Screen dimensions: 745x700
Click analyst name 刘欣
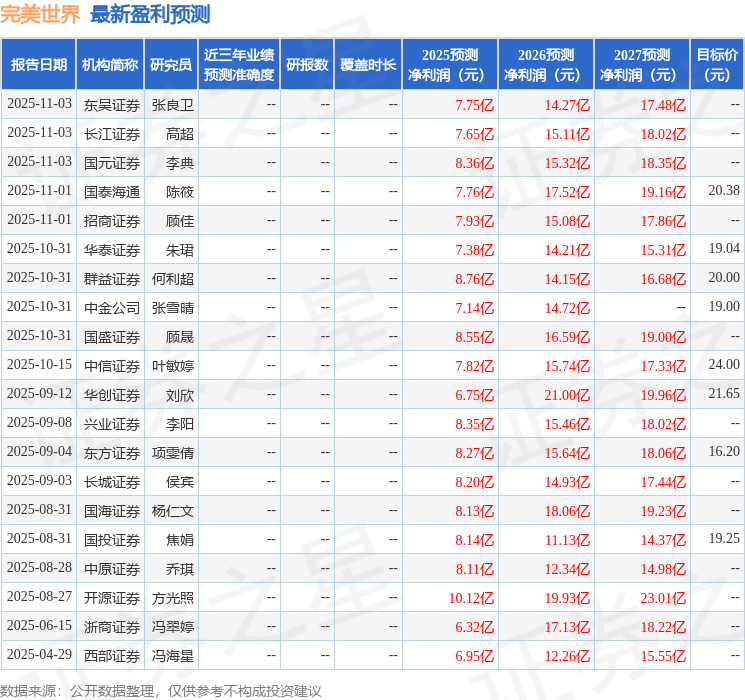point(180,395)
